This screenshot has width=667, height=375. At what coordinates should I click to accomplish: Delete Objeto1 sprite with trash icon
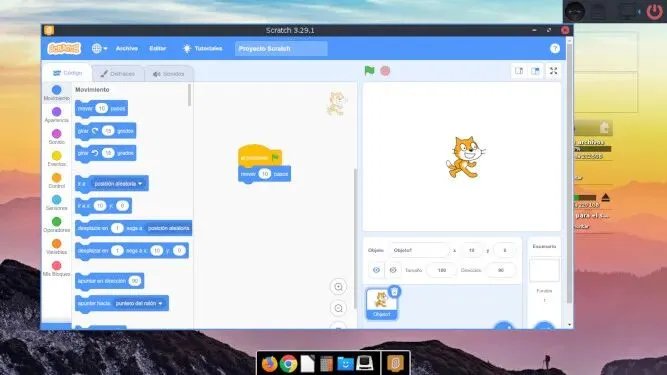tap(394, 292)
